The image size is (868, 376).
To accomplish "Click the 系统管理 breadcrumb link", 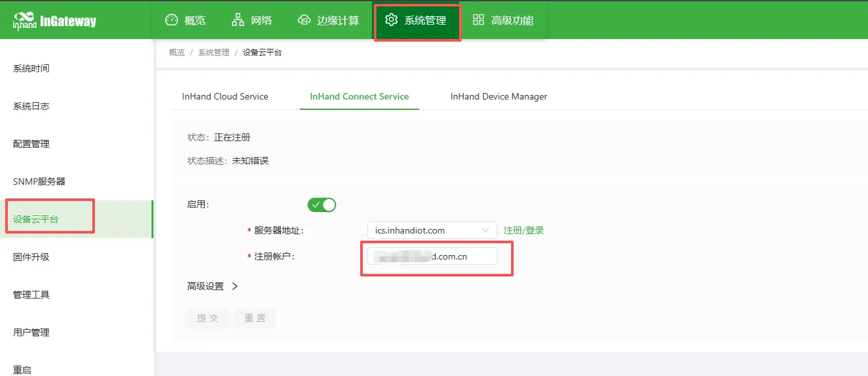I will pyautogui.click(x=214, y=53).
